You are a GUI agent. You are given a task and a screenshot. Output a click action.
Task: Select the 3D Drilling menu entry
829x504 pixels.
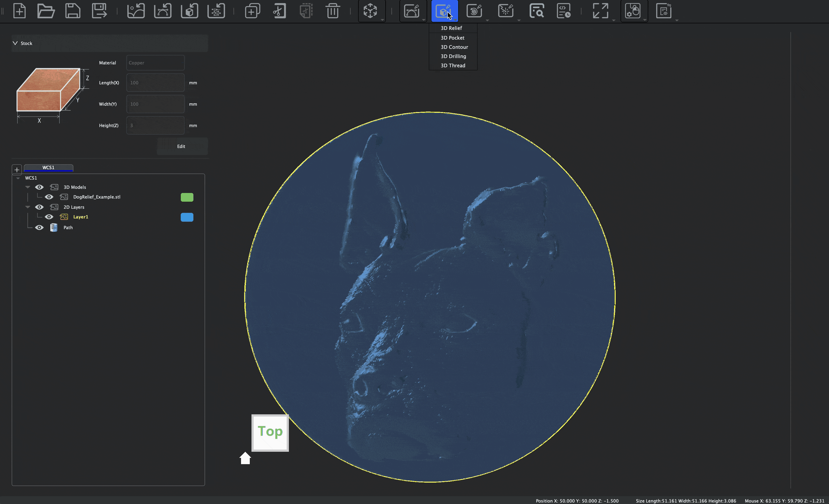tap(453, 56)
